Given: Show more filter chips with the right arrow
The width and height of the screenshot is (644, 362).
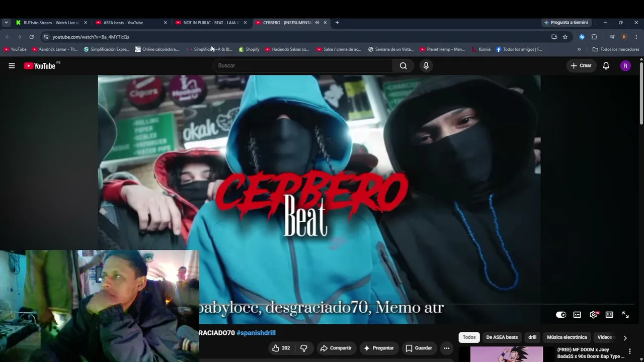Looking at the screenshot, I should [625, 338].
